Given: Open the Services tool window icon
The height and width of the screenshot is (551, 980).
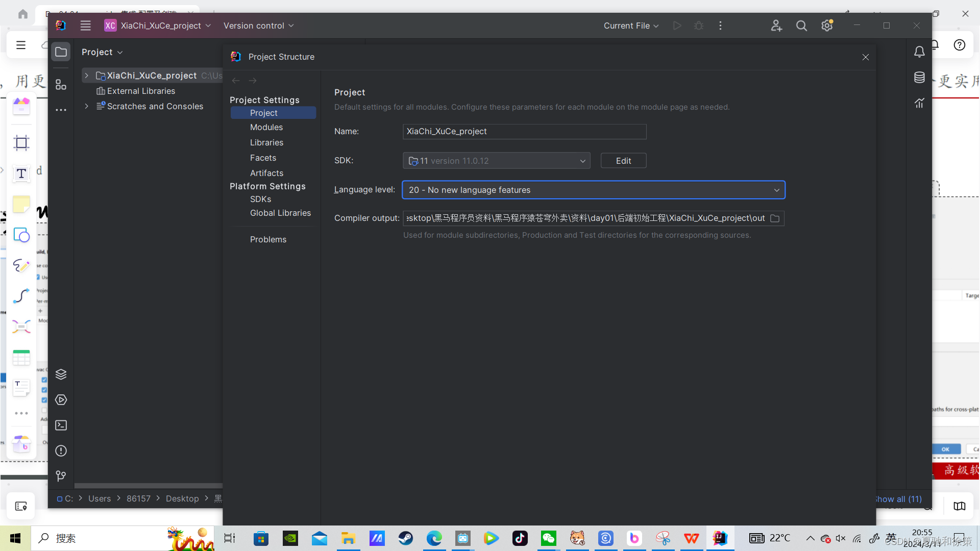Looking at the screenshot, I should pyautogui.click(x=61, y=400).
